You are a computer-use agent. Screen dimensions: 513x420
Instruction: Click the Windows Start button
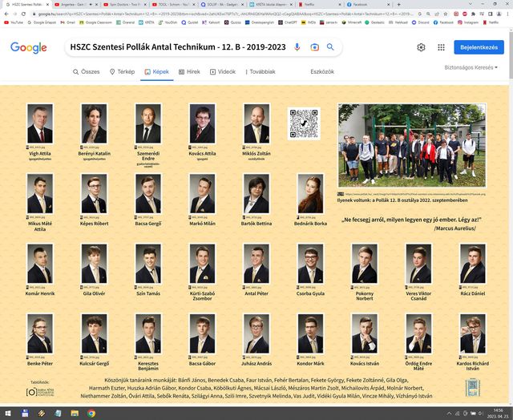point(6,414)
